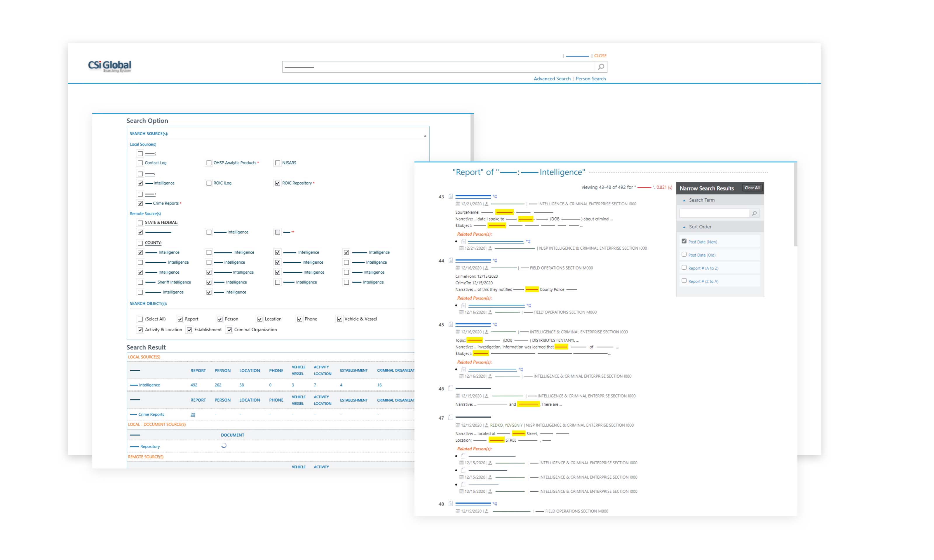
Task: Open the Person Search link
Action: 590,79
